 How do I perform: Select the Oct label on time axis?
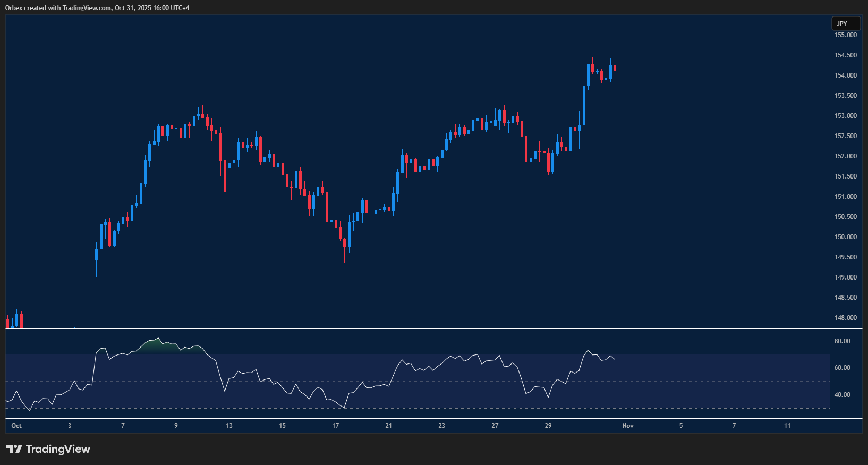[16, 426]
